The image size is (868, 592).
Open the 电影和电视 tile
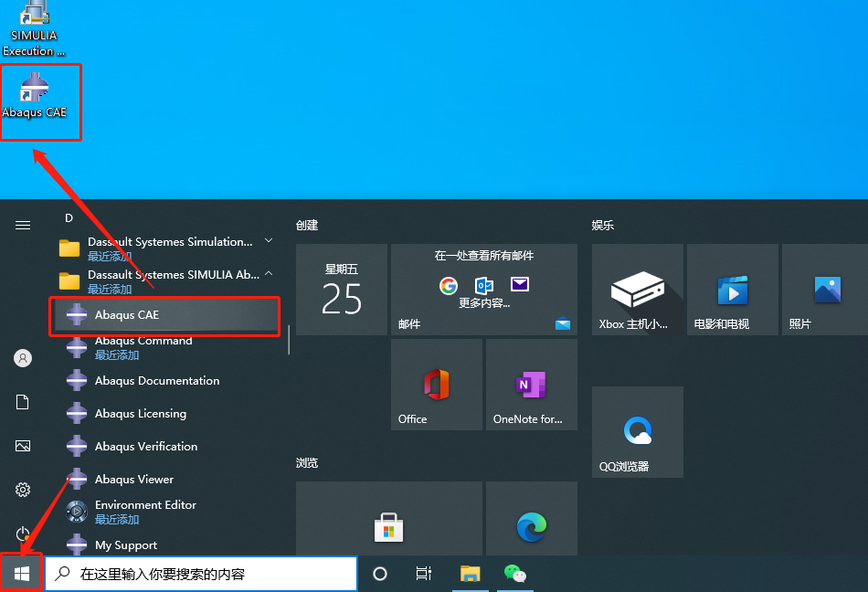click(733, 290)
